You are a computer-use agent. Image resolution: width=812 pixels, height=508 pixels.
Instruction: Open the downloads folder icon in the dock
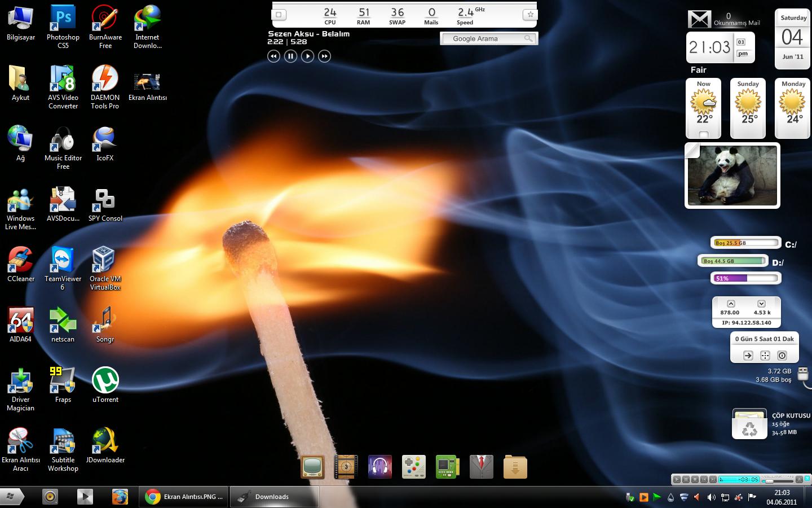(515, 467)
